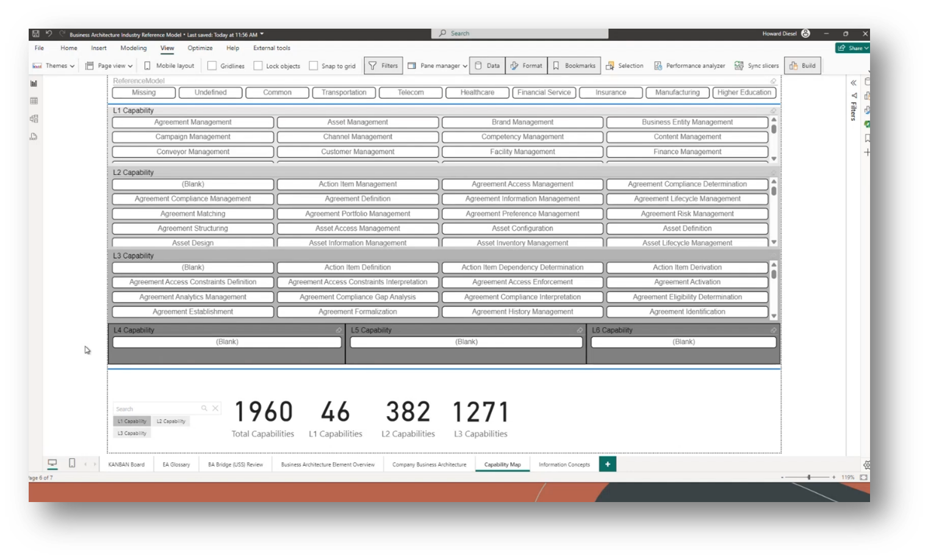Select Agreement Activation L3 capability

click(687, 282)
